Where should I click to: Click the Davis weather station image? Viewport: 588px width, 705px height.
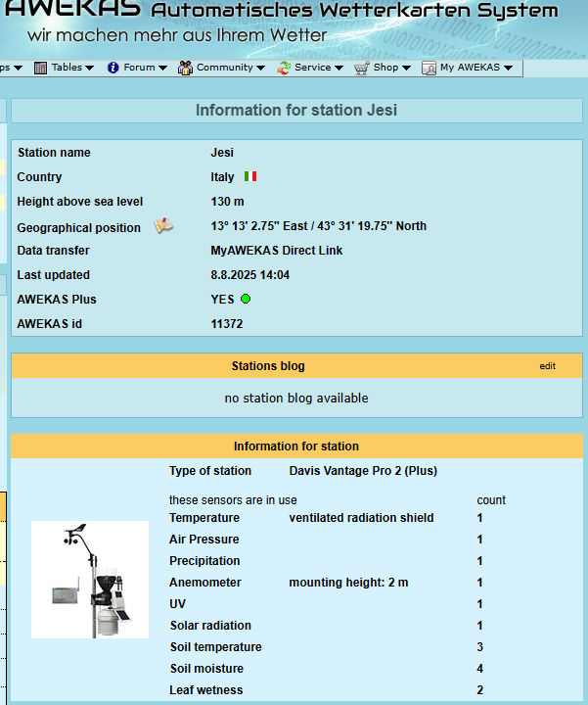coord(90,580)
